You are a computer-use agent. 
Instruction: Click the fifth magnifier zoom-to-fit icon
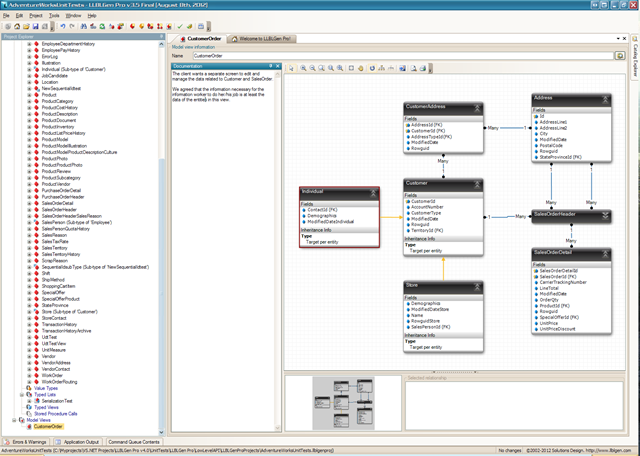pos(340,68)
